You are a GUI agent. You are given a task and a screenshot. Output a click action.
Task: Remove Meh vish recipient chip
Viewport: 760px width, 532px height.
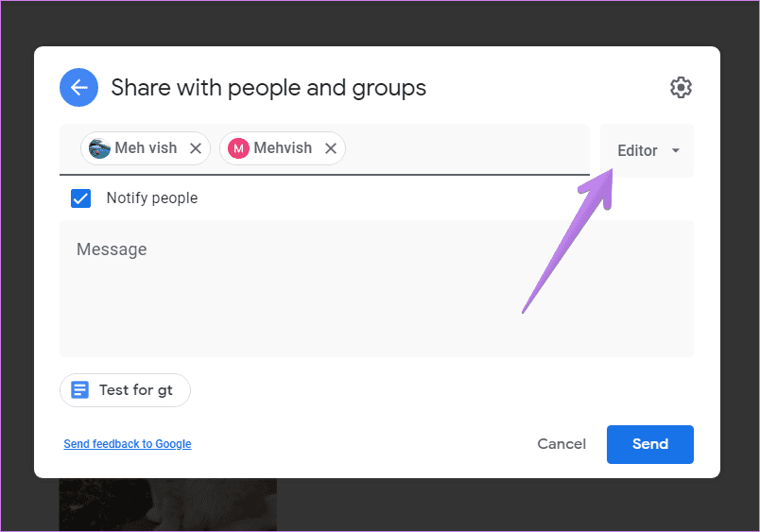196,148
